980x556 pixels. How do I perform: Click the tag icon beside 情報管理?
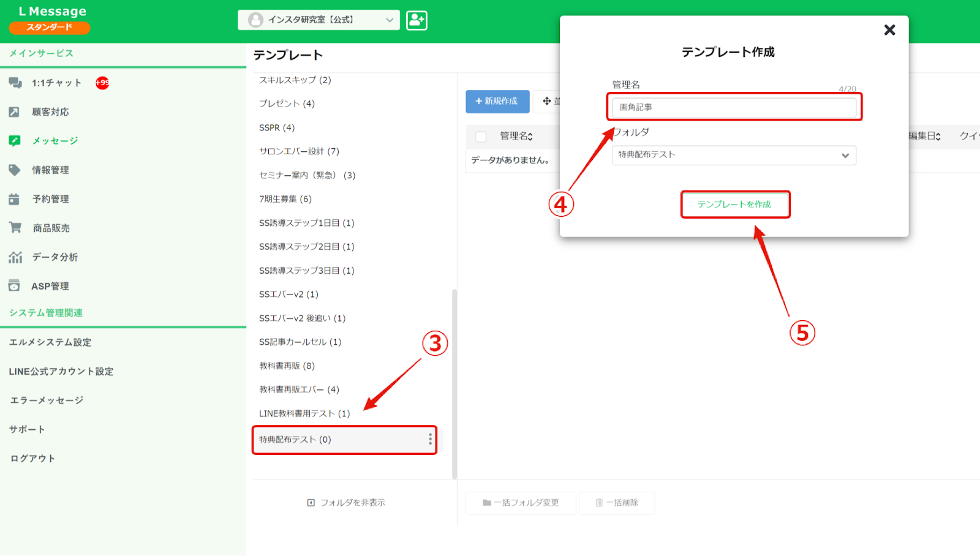point(15,170)
